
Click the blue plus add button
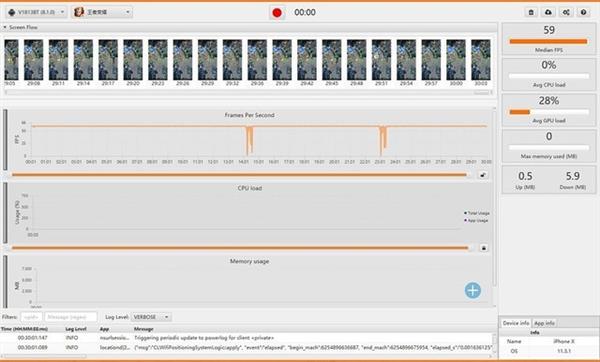(473, 290)
